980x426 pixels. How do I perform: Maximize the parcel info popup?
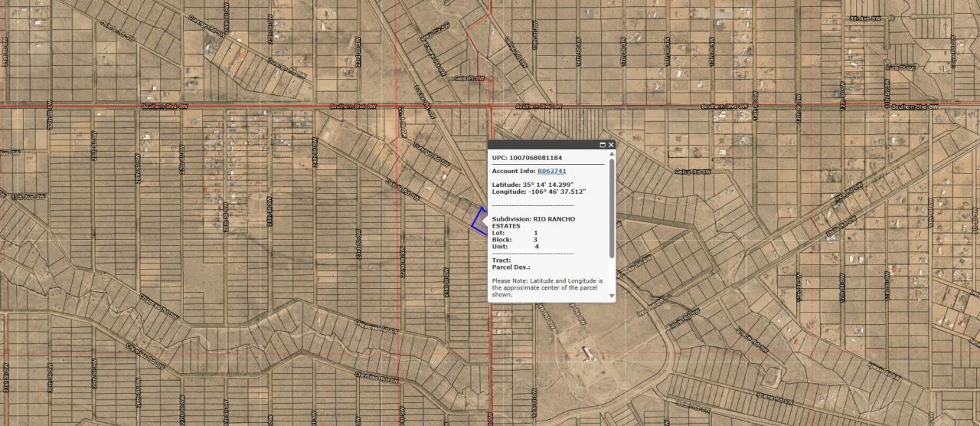603,145
